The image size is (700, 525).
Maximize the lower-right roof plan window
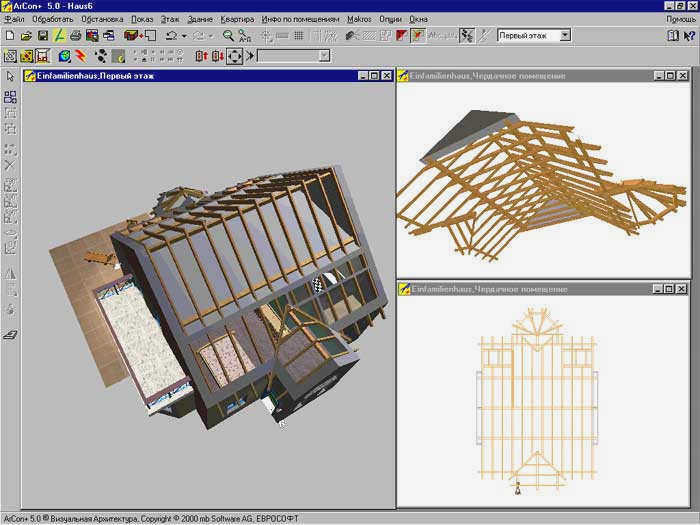pos(669,289)
